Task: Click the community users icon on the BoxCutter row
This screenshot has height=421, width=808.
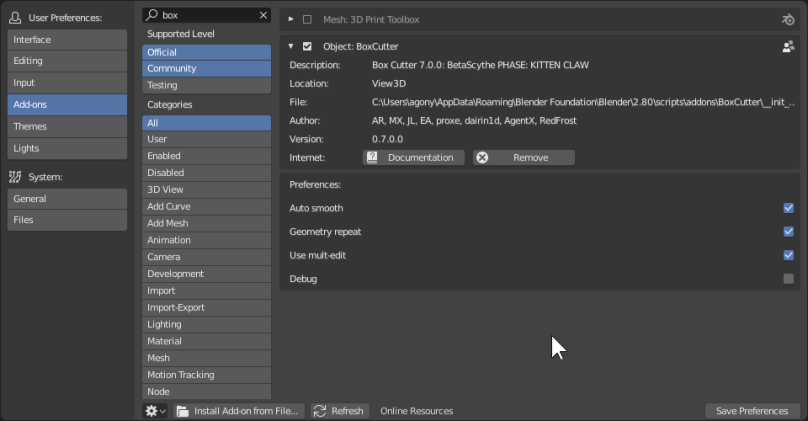Action: 788,46
